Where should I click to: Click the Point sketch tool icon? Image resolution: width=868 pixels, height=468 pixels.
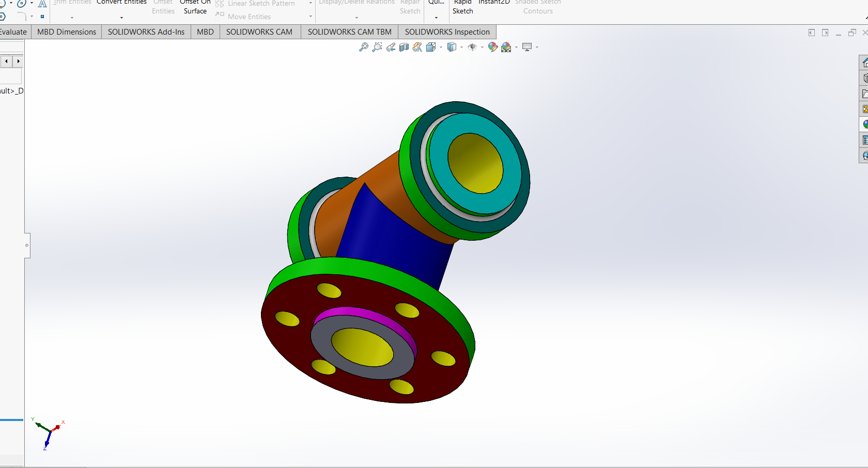point(42,17)
